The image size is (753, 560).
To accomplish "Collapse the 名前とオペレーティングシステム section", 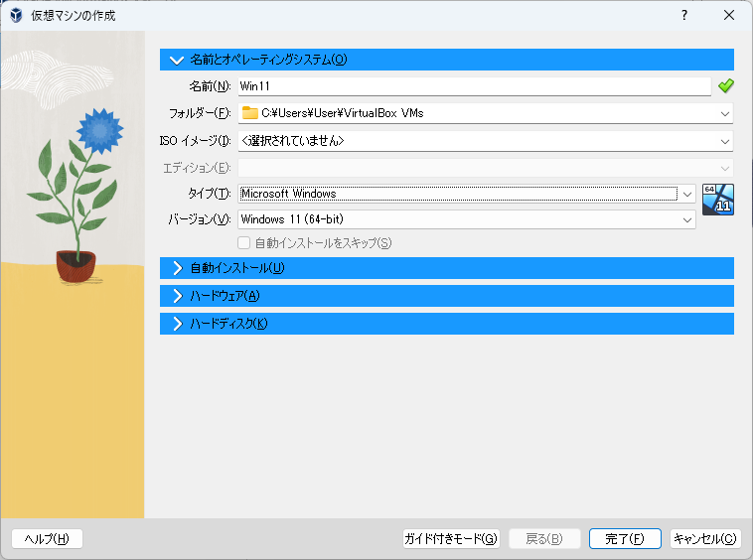I will 447,60.
